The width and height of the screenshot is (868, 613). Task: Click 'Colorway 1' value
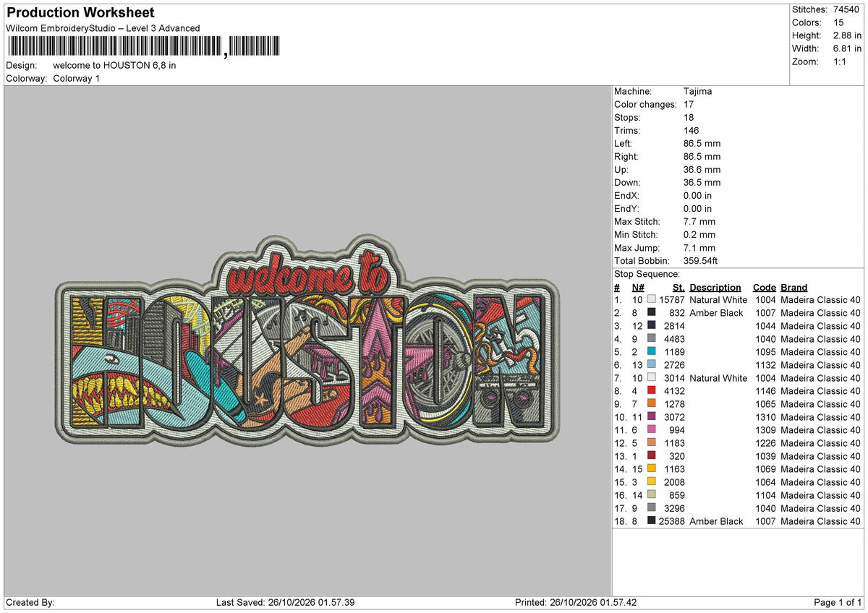coord(77,78)
